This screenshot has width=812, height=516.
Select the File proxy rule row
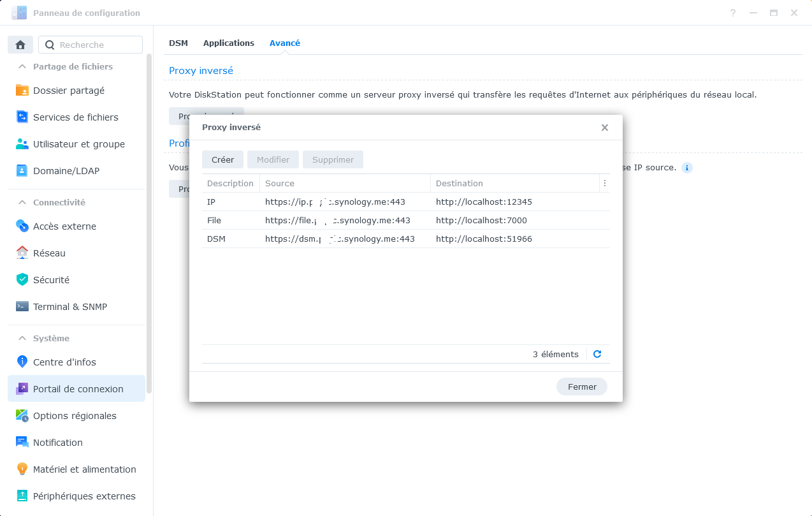pyautogui.click(x=406, y=220)
